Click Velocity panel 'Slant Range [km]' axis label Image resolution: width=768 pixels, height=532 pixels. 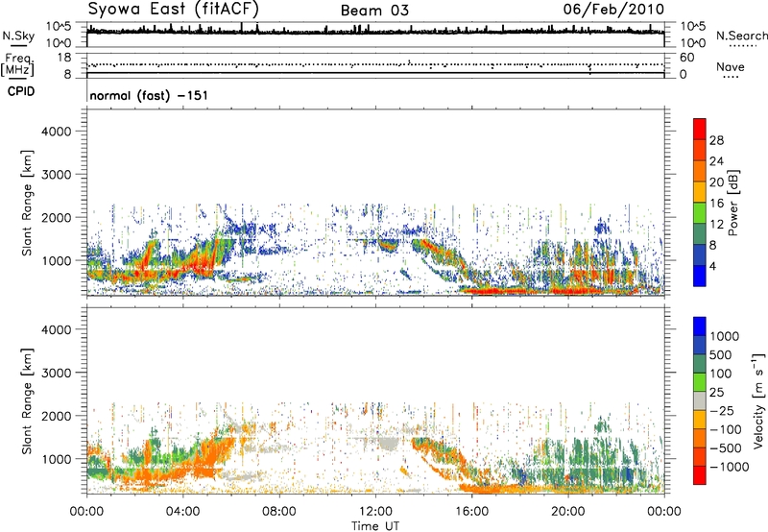(x=27, y=400)
